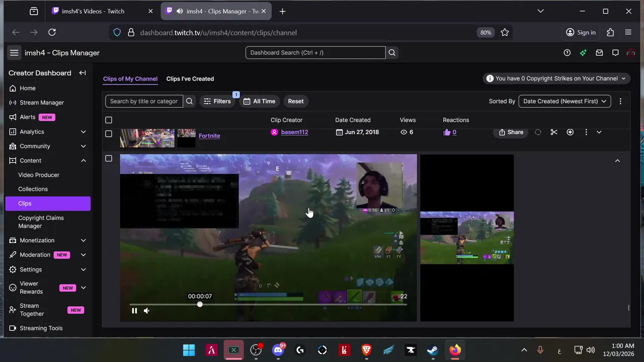Screen dimensions: 644x362
Task: Open Video Producer in sidebar
Action: (x=39, y=175)
